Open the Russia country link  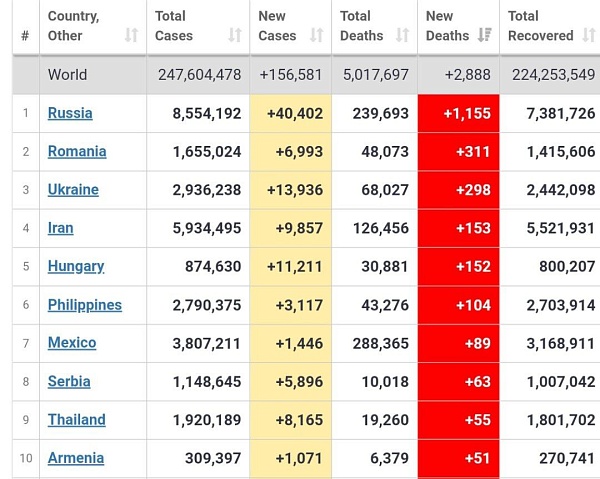click(x=70, y=113)
